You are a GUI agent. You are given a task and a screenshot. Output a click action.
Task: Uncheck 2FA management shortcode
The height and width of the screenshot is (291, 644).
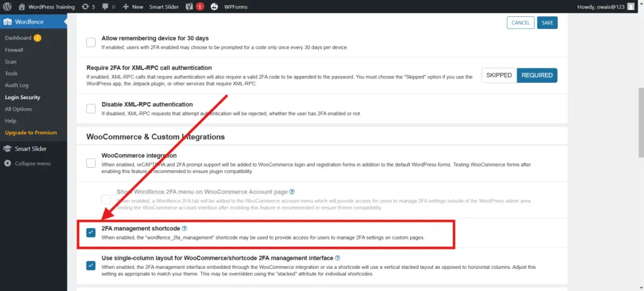pyautogui.click(x=91, y=233)
